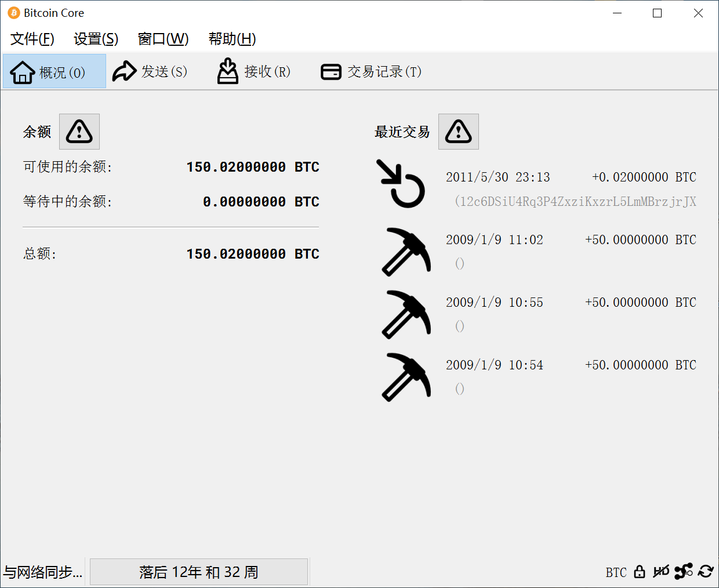Screen dimensions: 719x588
Task: Click the 余额 heading
Action: tap(37, 132)
